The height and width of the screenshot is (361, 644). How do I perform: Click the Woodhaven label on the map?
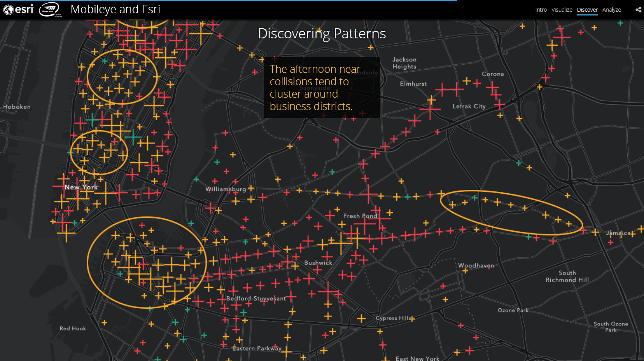(x=476, y=265)
